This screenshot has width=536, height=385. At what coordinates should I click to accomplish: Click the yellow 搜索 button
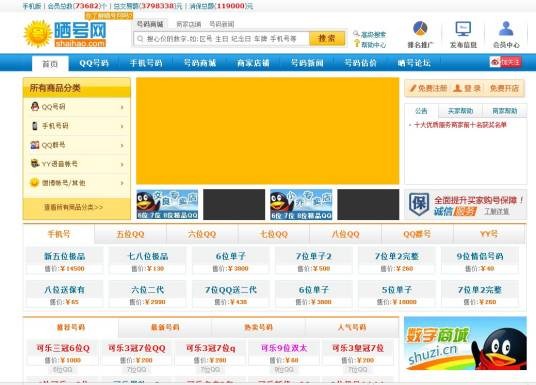click(327, 38)
